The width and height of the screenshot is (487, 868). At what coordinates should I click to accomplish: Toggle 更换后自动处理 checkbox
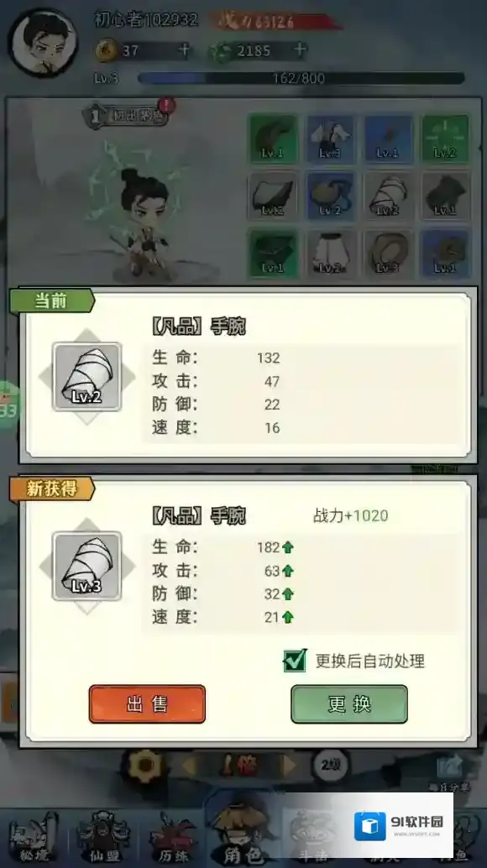coord(295,660)
